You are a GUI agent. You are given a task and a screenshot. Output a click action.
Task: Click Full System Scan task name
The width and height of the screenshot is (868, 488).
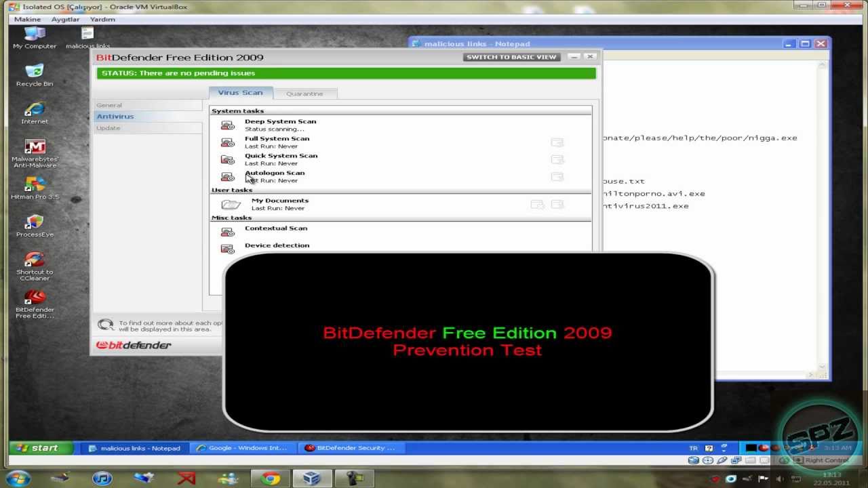(x=277, y=138)
